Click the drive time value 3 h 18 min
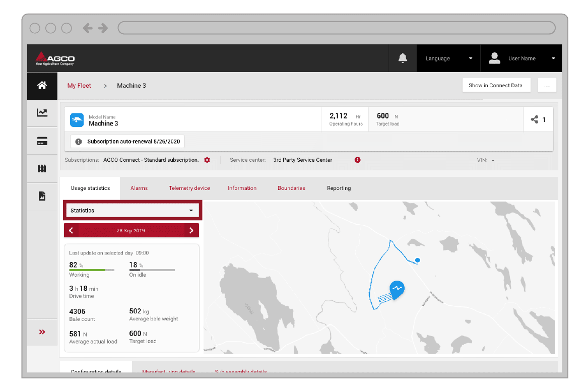The image size is (588, 392). [x=84, y=289]
